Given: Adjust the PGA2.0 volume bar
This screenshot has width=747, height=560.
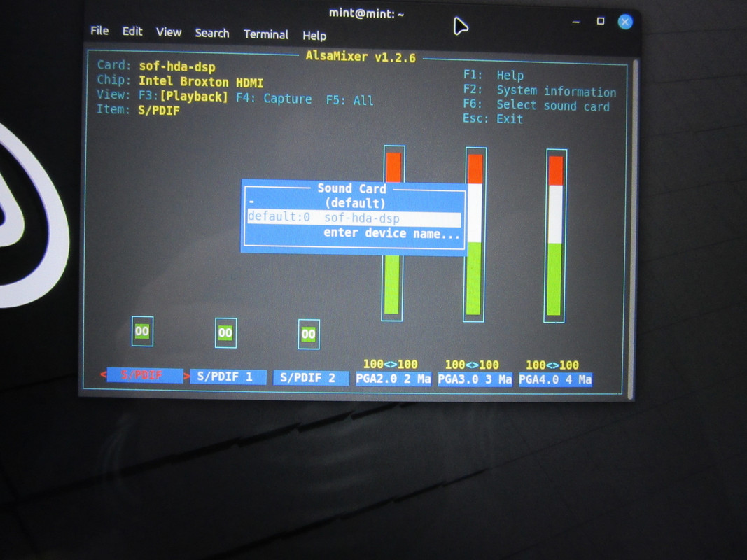Looking at the screenshot, I should (393, 233).
